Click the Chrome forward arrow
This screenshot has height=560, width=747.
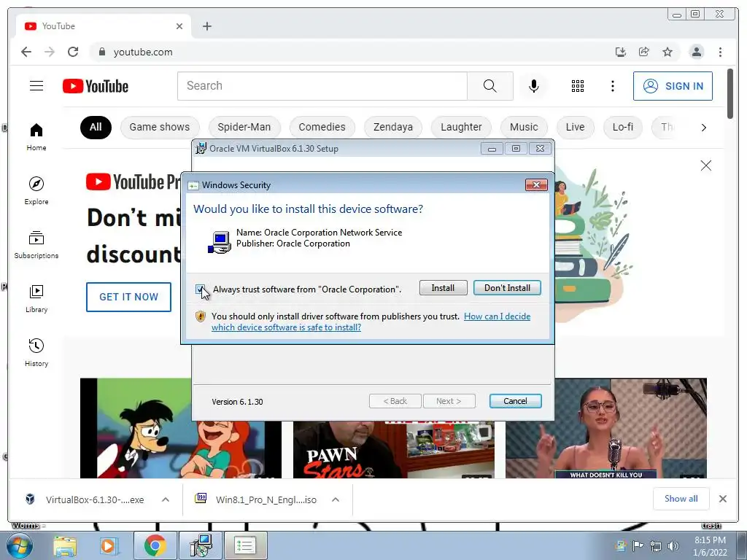(50, 52)
